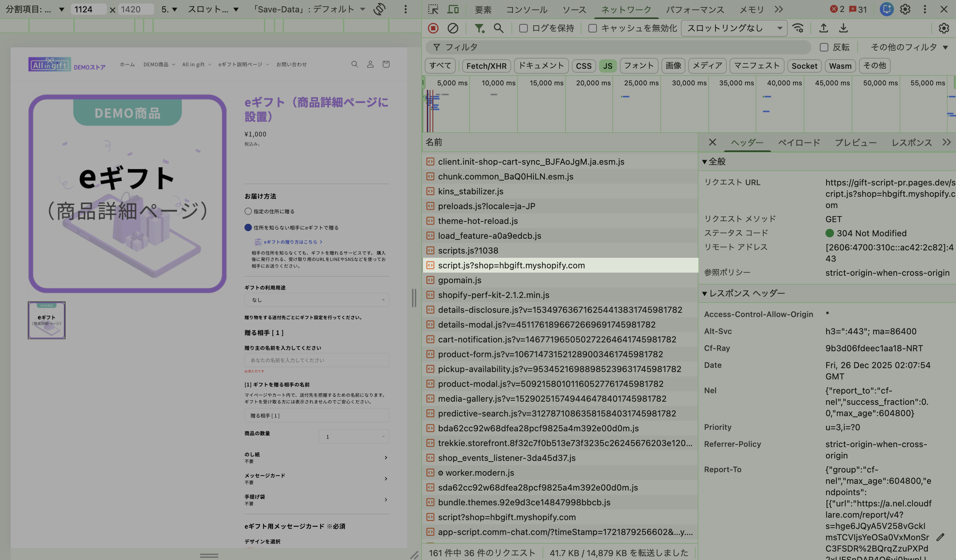Image resolution: width=956 pixels, height=560 pixels.
Task: Open the network panel settings gear
Action: [944, 28]
